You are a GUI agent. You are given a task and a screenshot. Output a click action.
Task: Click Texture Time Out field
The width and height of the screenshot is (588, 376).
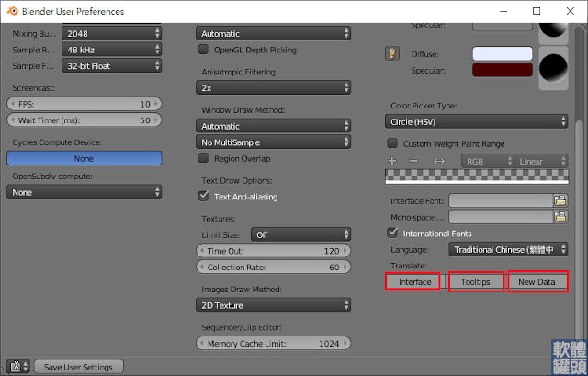coord(273,251)
